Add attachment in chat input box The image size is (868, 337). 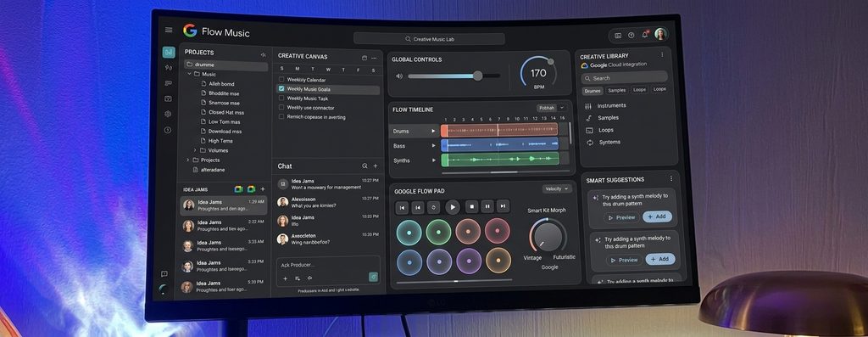pos(285,278)
